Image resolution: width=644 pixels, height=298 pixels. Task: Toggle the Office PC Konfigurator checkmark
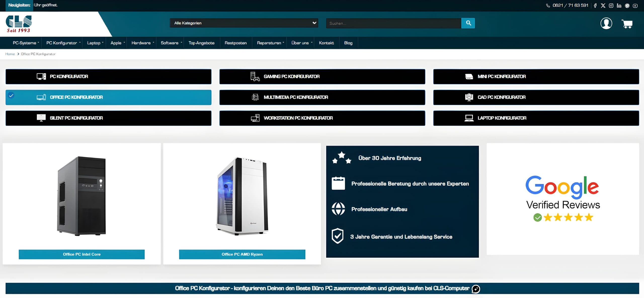coord(11,96)
